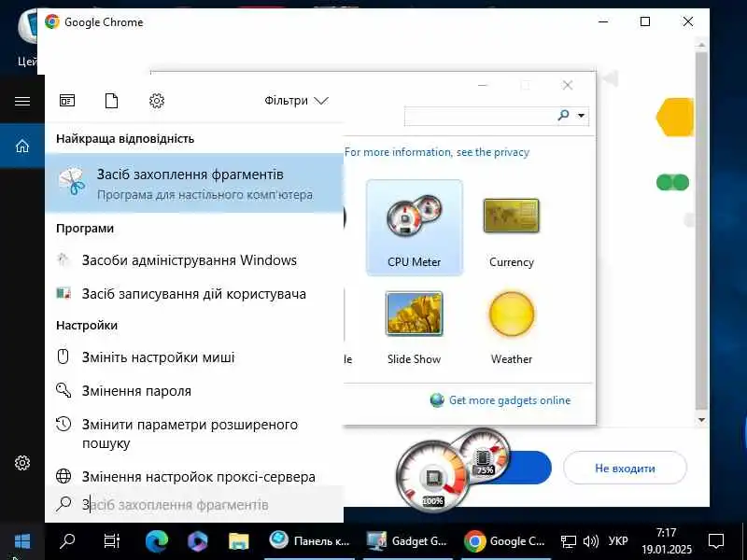Click the Google Chrome logo in title bar
The image size is (747, 560).
pyautogui.click(x=52, y=21)
